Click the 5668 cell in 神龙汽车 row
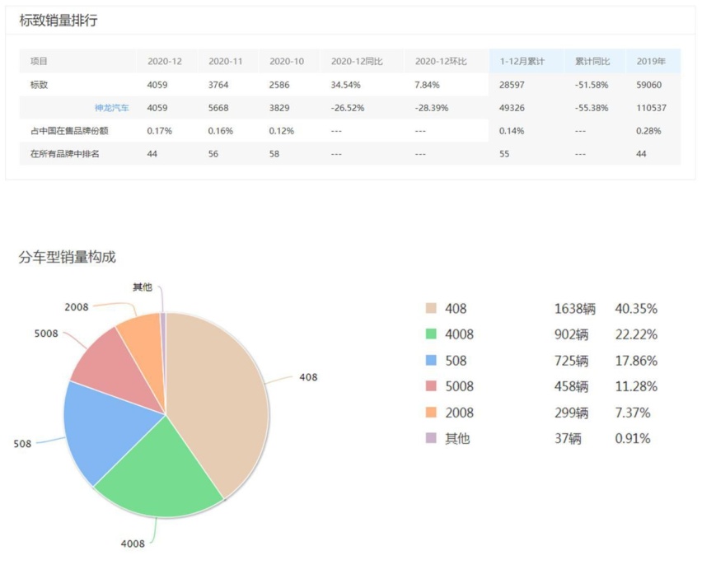 pos(218,108)
